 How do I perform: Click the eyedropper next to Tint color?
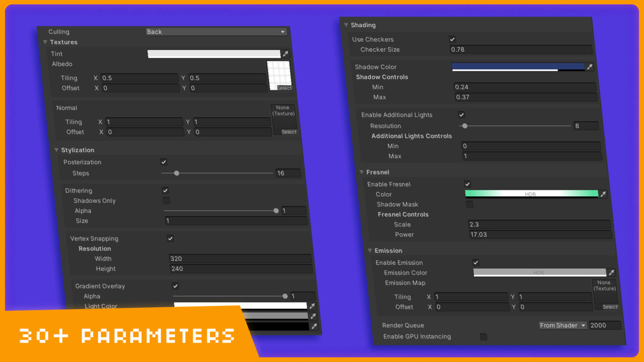(x=286, y=54)
